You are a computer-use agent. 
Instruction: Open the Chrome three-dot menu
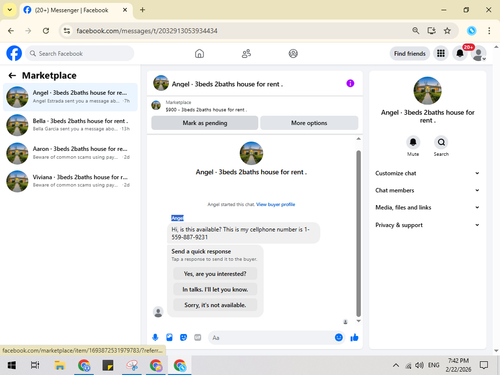pyautogui.click(x=489, y=31)
